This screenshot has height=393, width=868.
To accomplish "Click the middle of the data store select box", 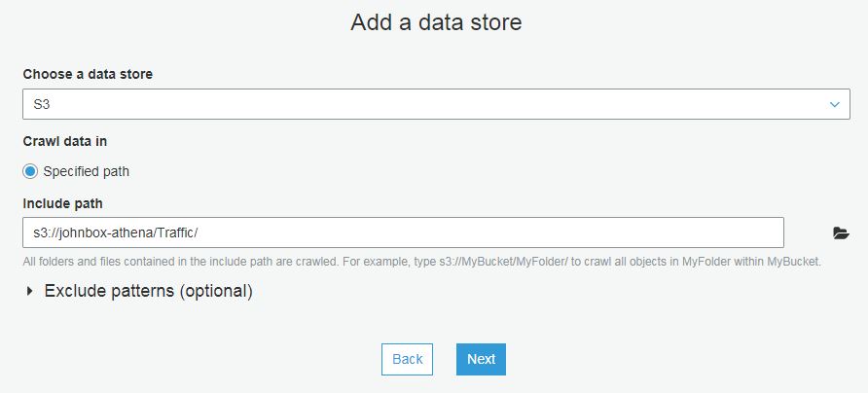I will (x=436, y=104).
